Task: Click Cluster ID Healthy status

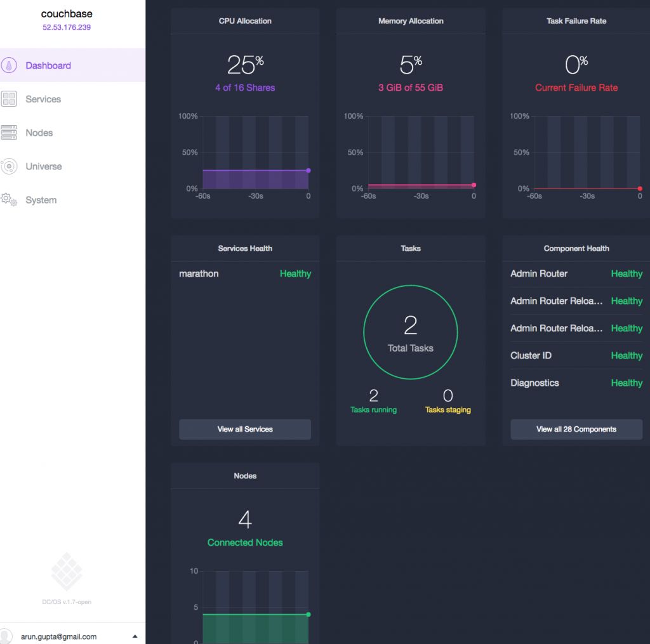Action: click(x=627, y=355)
